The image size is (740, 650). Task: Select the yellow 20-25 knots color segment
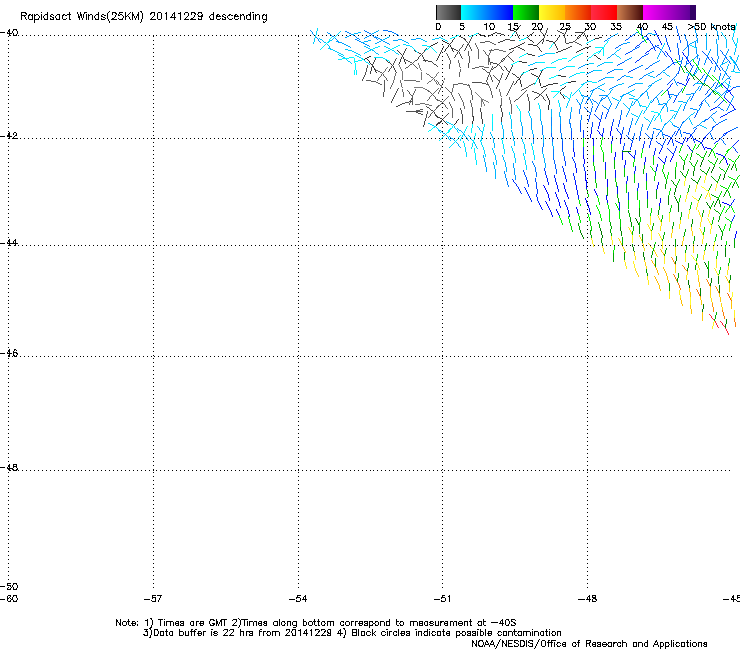(552, 12)
